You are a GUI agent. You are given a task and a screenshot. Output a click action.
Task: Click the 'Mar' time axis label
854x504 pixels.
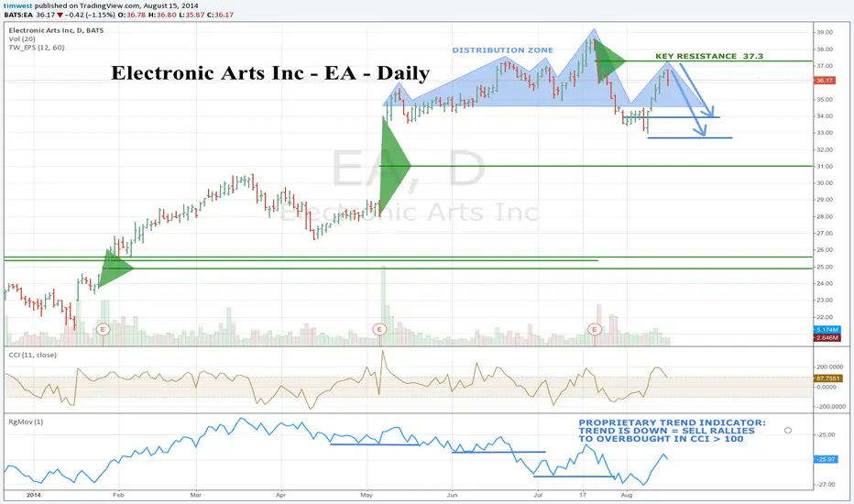click(195, 495)
